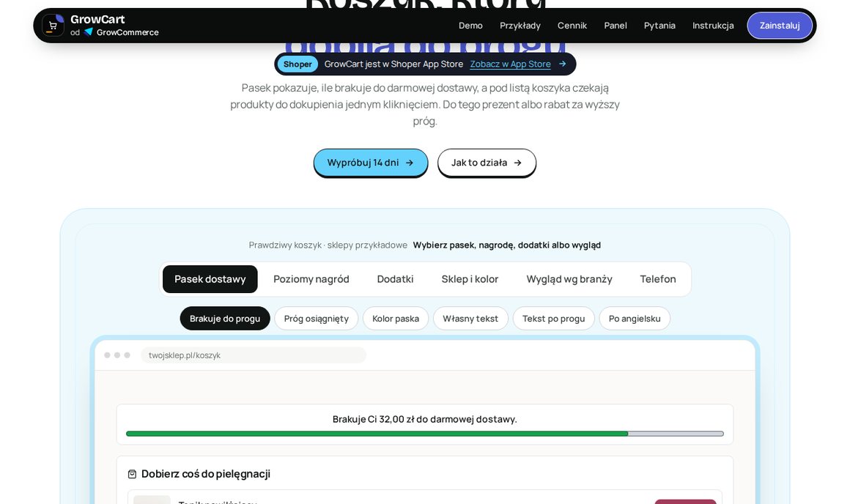Switch to the Telefon tab
The image size is (850, 504).
657,279
